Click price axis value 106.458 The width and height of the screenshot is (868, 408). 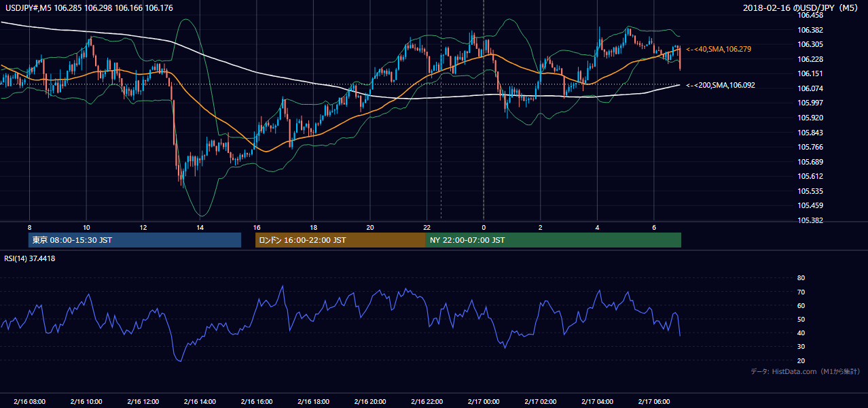811,15
